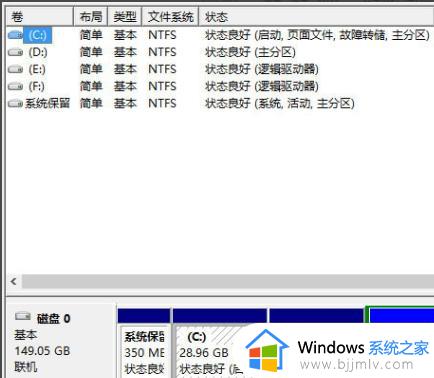Click 基本 type cell in F: row
Image resolution: width=434 pixels, height=378 pixels.
coord(125,86)
